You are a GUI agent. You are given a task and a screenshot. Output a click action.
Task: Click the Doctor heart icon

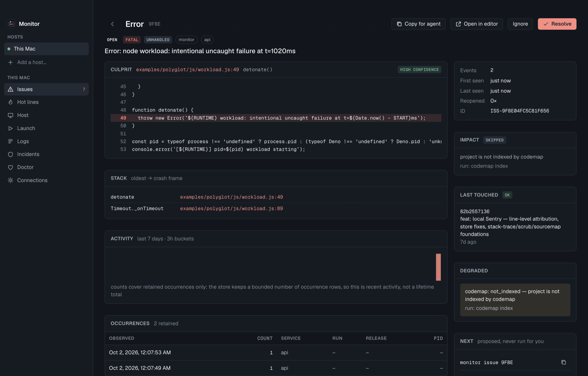pos(11,167)
